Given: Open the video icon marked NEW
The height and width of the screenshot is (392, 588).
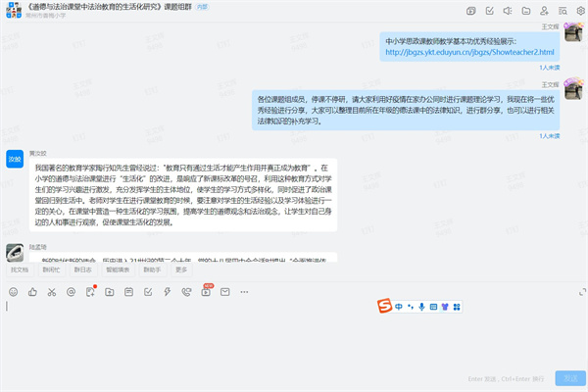Looking at the screenshot, I should pyautogui.click(x=205, y=291).
